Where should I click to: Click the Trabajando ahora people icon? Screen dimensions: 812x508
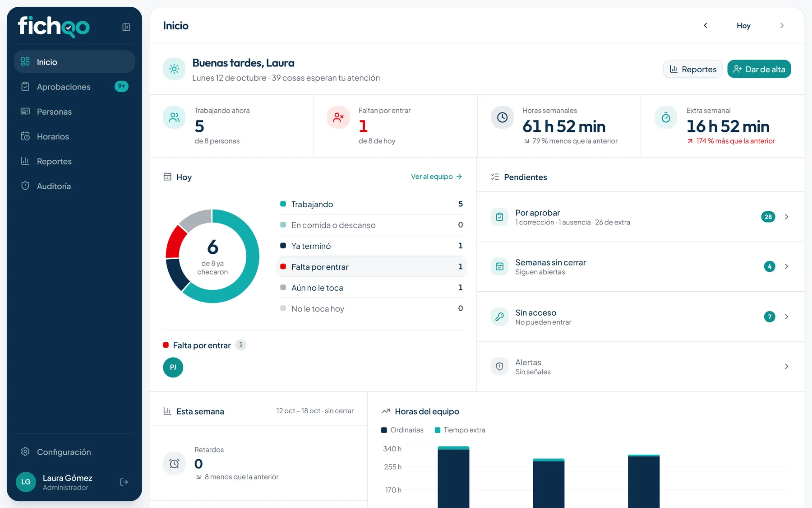coord(174,117)
